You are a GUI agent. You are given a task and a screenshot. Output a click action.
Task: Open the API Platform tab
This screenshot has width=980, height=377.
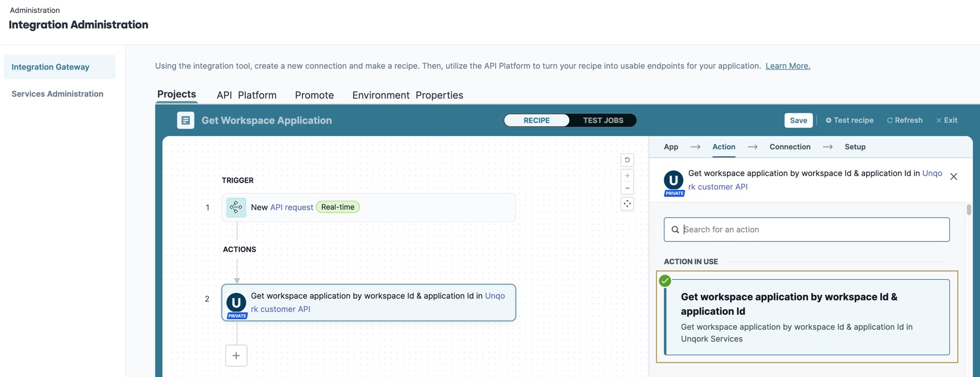[x=246, y=95]
